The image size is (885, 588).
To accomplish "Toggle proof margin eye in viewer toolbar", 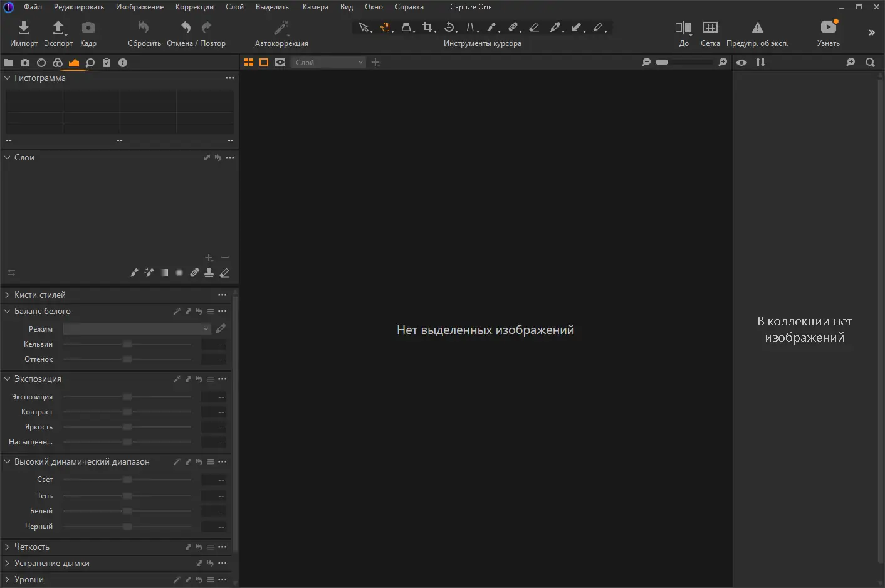I will pyautogui.click(x=280, y=62).
